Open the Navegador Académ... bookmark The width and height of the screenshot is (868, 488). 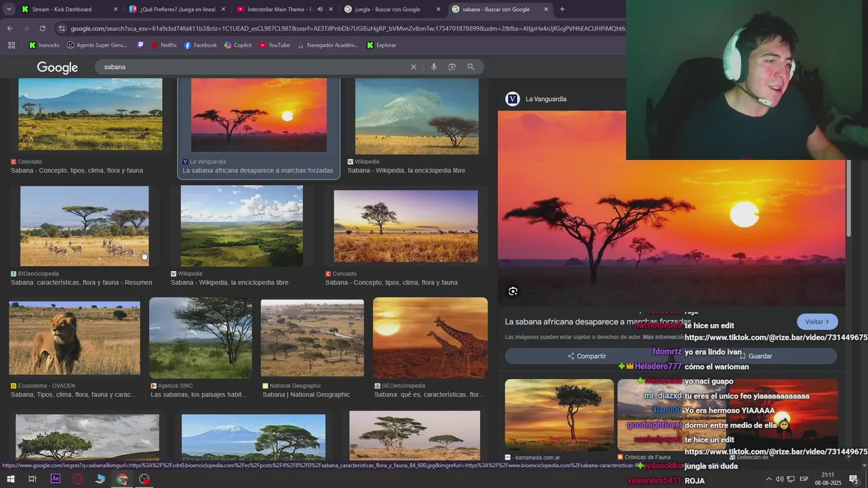[327, 45]
